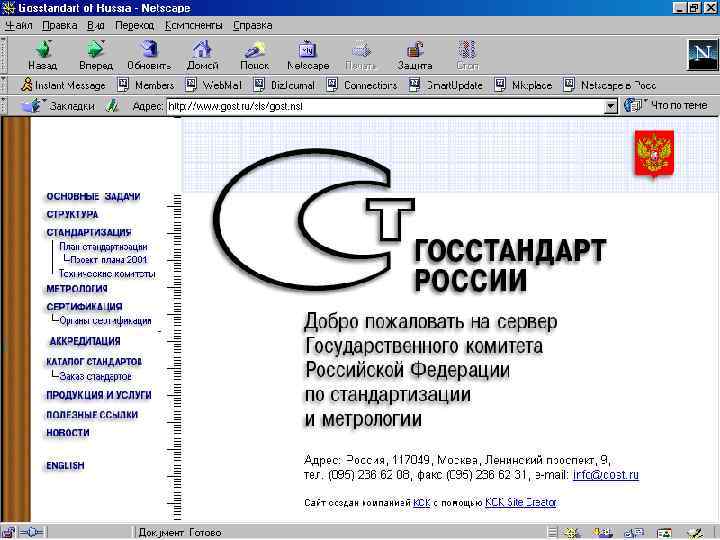
Task: Collapse the location toolbar grip handle
Action: tap(4, 106)
